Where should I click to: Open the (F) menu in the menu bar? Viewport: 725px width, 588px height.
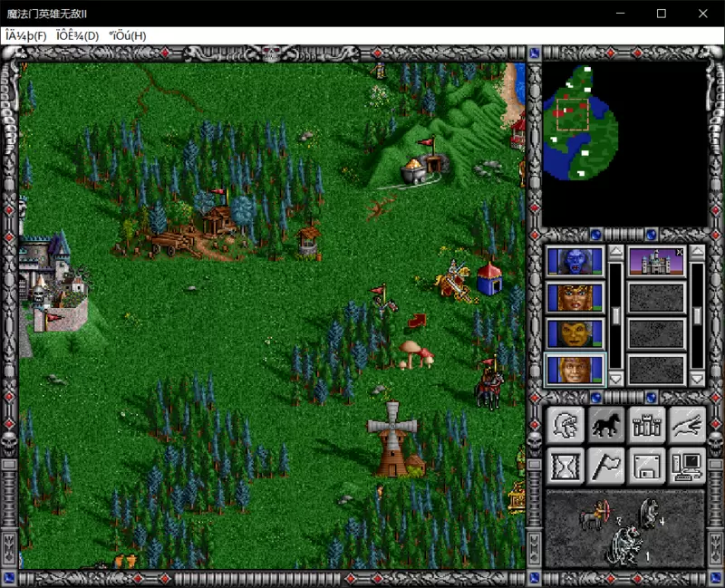point(26,35)
